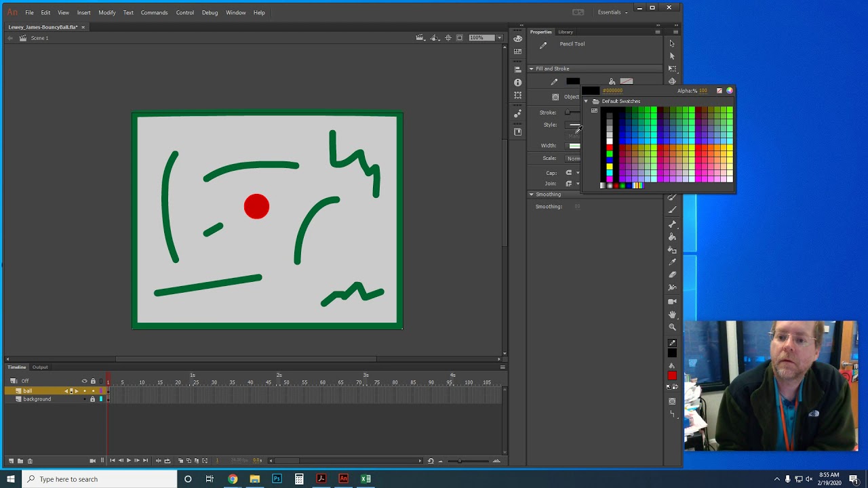Select the Free Transform tool
The width and height of the screenshot is (868, 488).
pyautogui.click(x=672, y=68)
